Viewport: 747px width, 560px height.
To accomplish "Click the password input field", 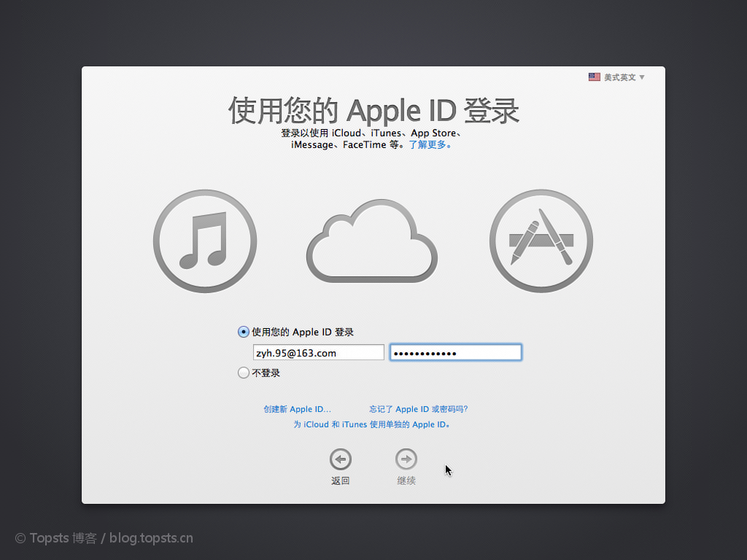I will pyautogui.click(x=456, y=352).
